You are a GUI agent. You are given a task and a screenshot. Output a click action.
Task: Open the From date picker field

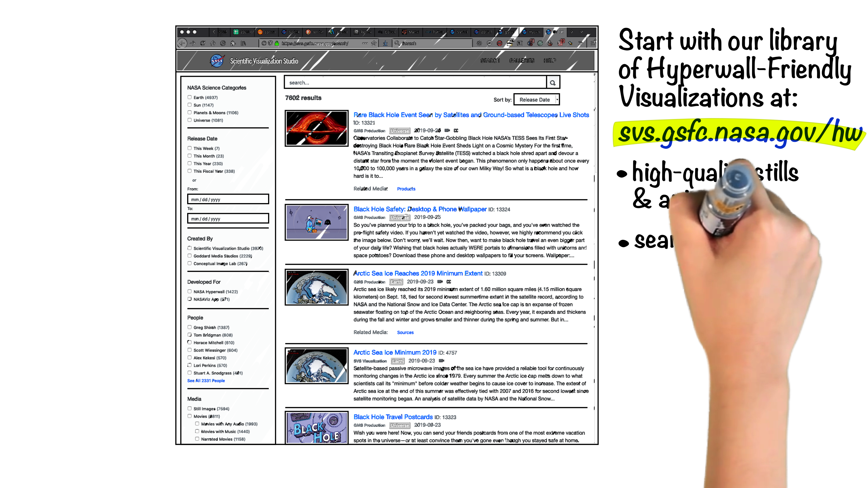(228, 199)
